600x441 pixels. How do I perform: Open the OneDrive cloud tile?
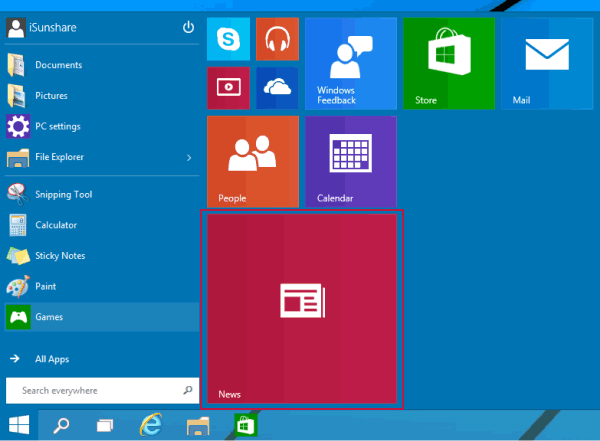click(x=277, y=88)
